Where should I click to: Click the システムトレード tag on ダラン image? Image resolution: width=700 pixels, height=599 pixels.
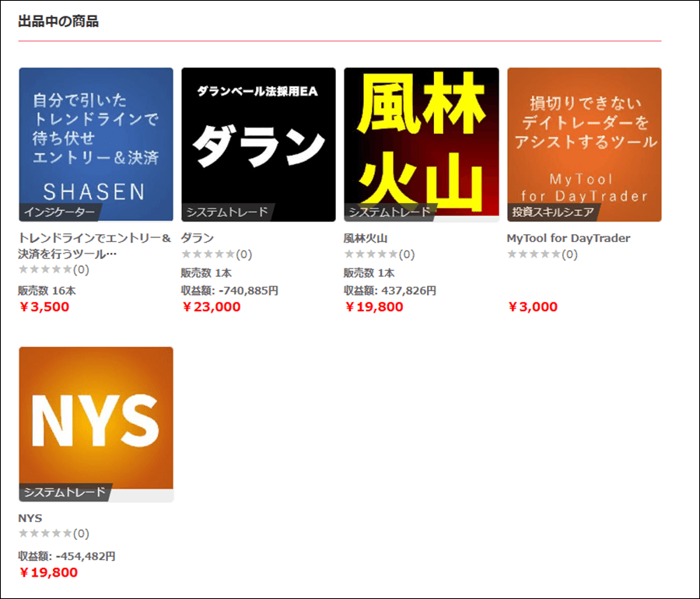[227, 212]
